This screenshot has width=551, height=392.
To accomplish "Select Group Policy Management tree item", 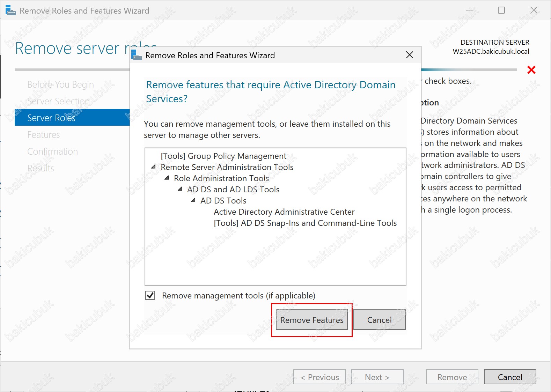I will (223, 156).
